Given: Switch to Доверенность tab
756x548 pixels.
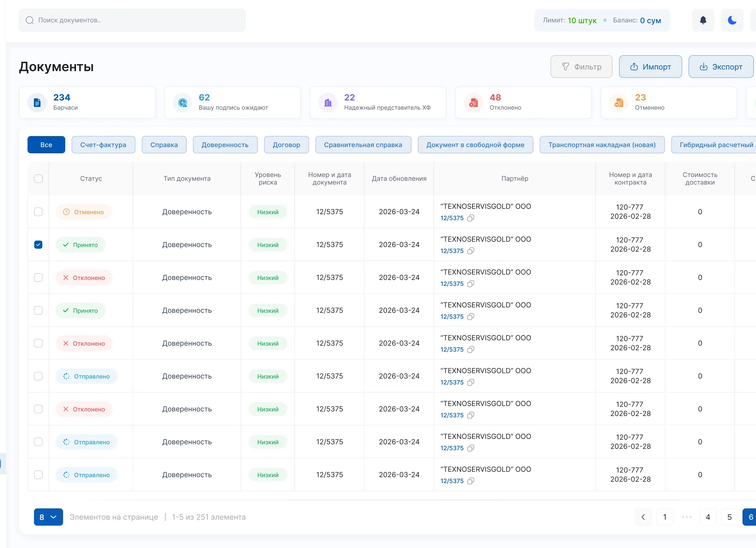Looking at the screenshot, I should 225,145.
